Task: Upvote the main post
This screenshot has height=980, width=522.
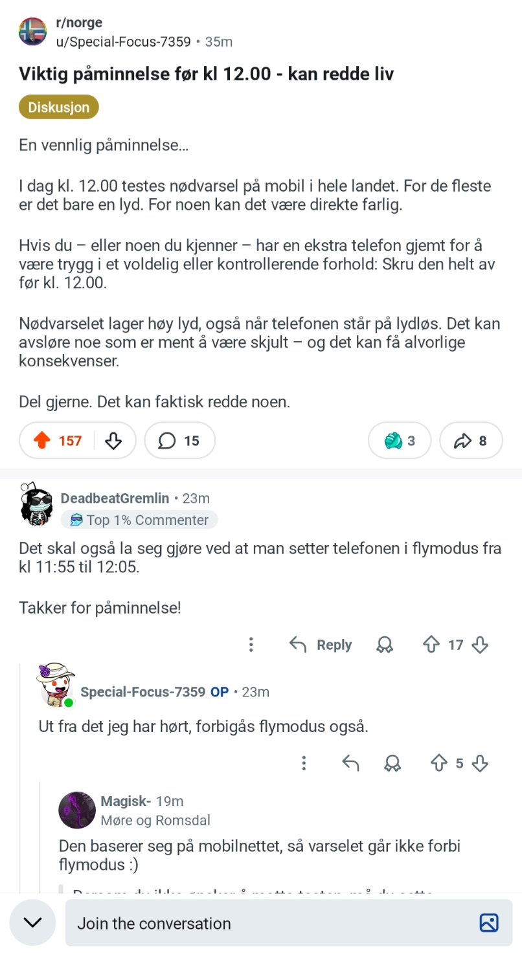Action: click(42, 441)
